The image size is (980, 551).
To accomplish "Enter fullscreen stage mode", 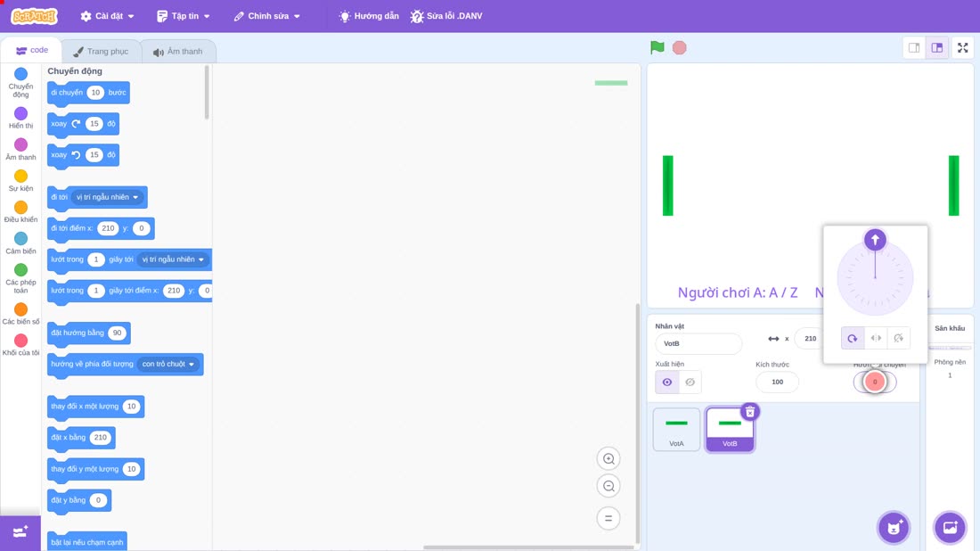I will click(x=962, y=47).
